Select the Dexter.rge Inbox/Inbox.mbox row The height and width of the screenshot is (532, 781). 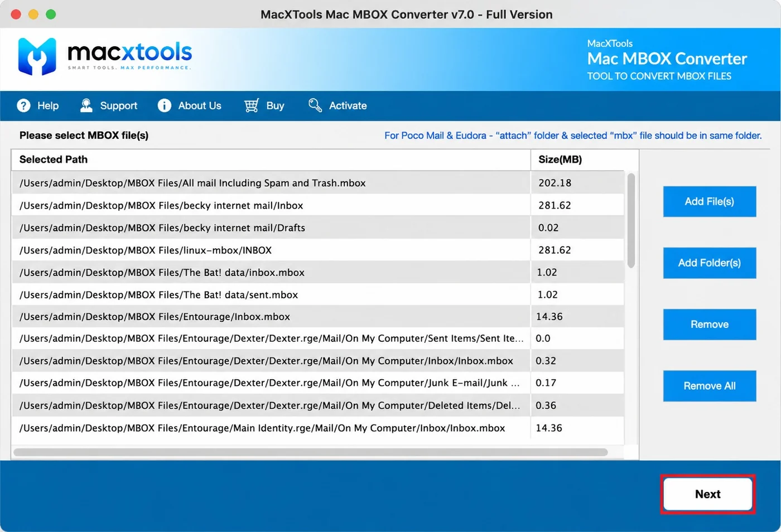(x=318, y=361)
